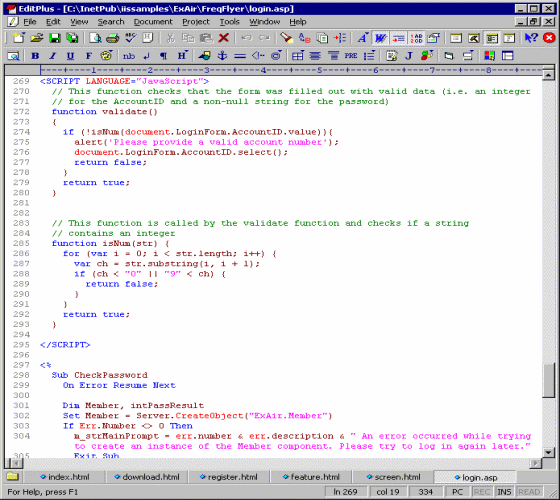Insert PRE tag from the HTML toolbar
Viewport: 560px width, 500px height.
351,56
